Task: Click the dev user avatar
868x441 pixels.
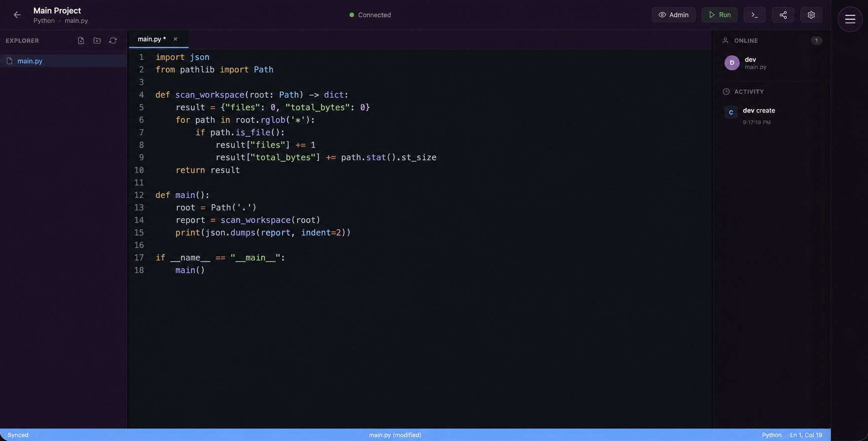Action: (x=732, y=63)
